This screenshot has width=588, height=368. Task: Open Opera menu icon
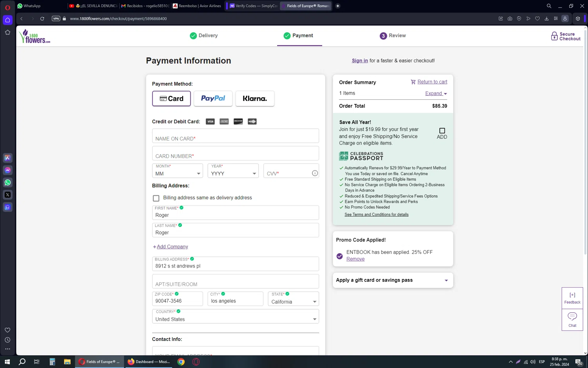tap(7, 7)
